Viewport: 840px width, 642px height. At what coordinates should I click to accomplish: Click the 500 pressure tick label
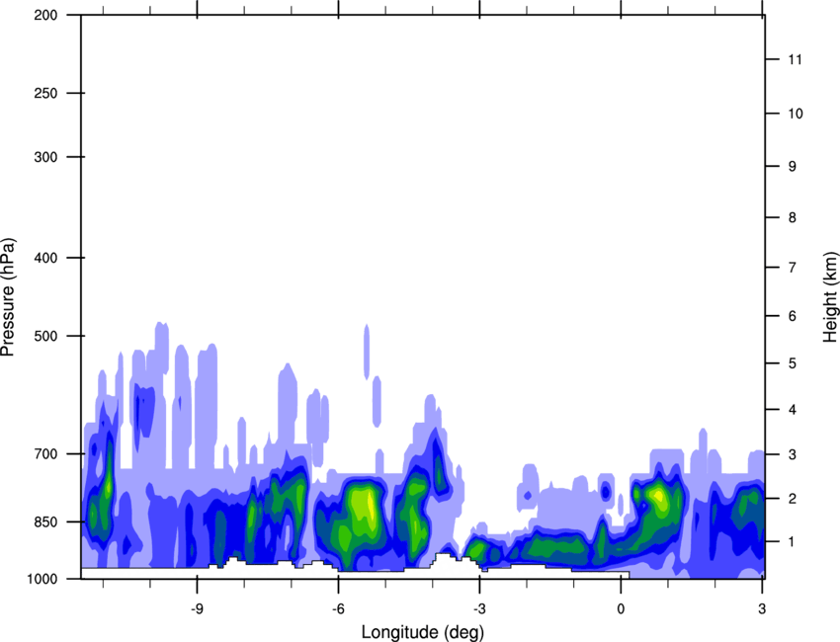(x=45, y=336)
